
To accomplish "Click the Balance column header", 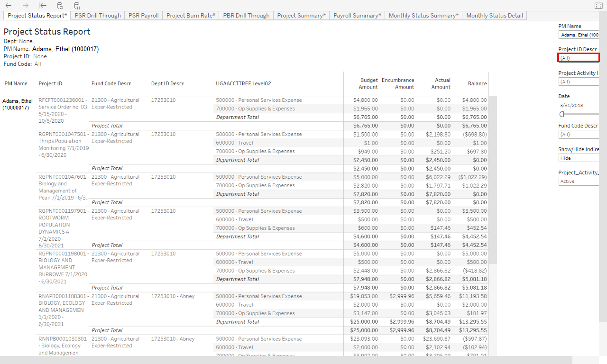I will [x=477, y=83].
